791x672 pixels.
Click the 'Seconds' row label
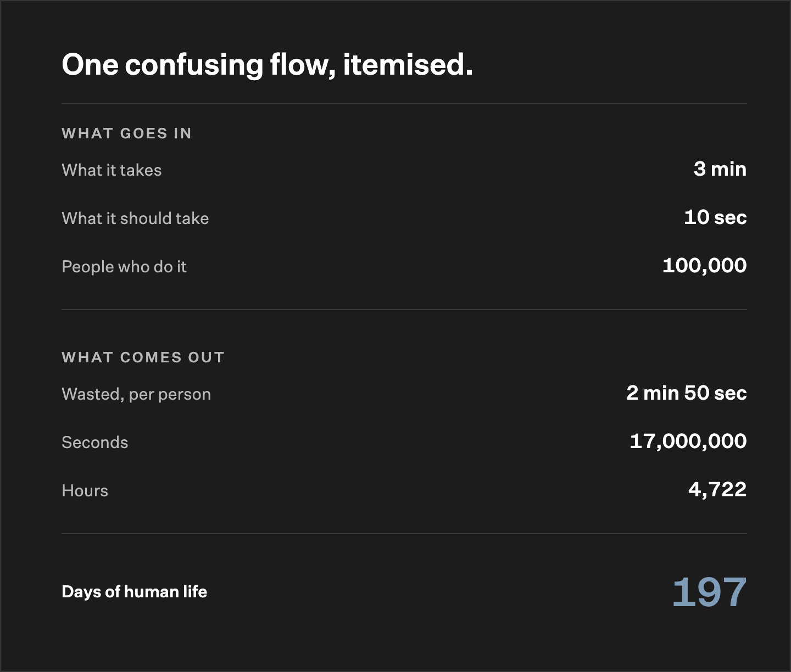pyautogui.click(x=95, y=442)
